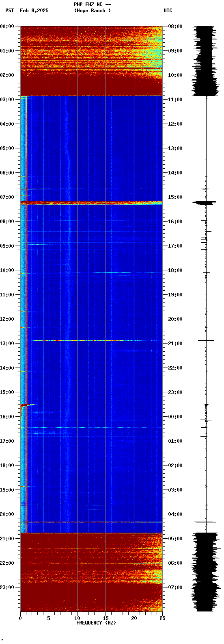Click the "07:00" label on the PST axis
This screenshot has width=224, height=644.
coord(7,197)
